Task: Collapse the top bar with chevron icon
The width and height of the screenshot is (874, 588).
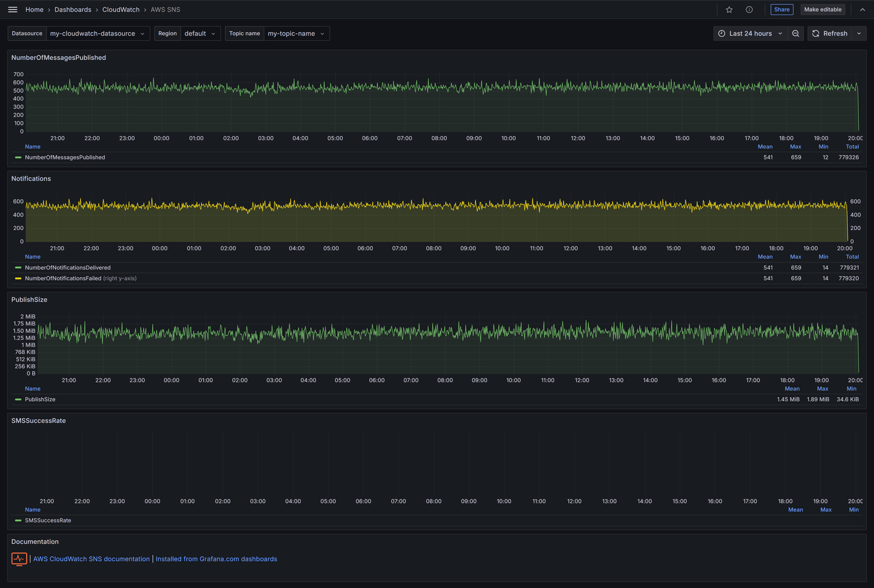Action: tap(862, 9)
